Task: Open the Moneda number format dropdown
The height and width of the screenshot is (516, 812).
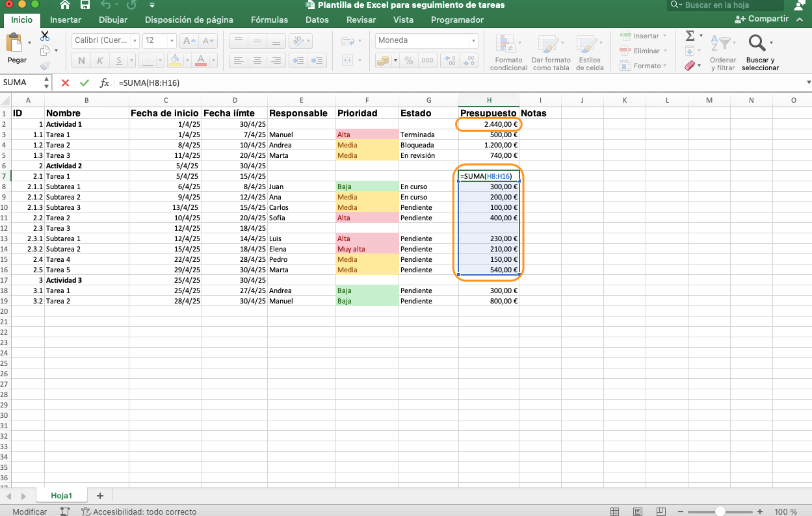Action: pyautogui.click(x=473, y=40)
